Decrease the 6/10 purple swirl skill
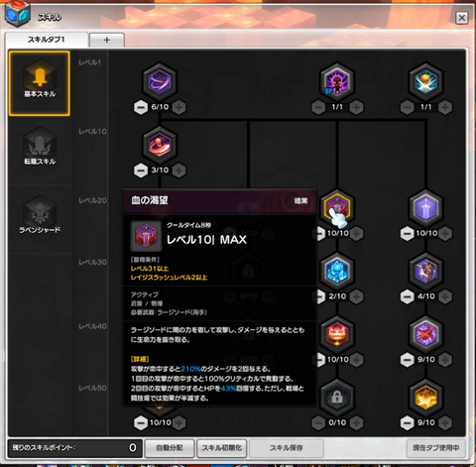The height and width of the screenshot is (467, 476). click(141, 107)
